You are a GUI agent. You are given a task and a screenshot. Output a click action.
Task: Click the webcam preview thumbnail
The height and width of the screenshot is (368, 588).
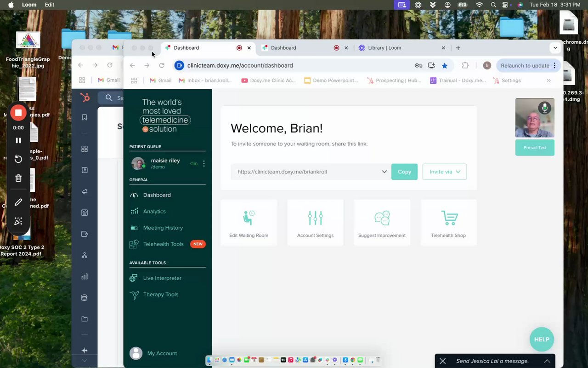(535, 118)
